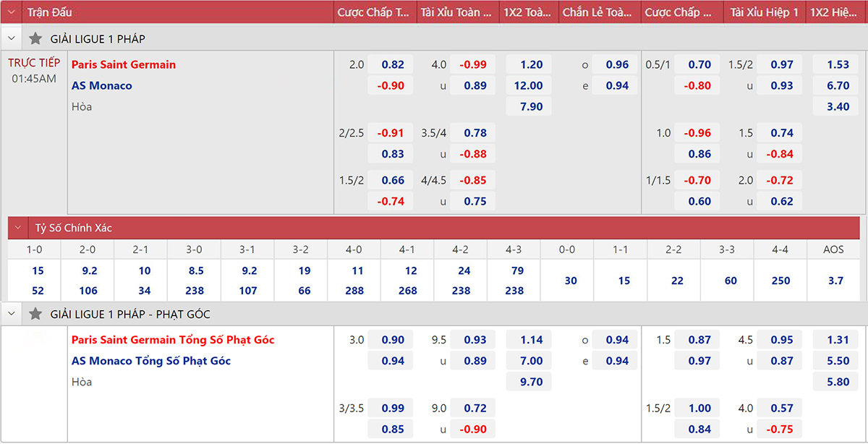Pick corner kicks draw odds 9.70
The image size is (868, 444).
click(x=531, y=382)
